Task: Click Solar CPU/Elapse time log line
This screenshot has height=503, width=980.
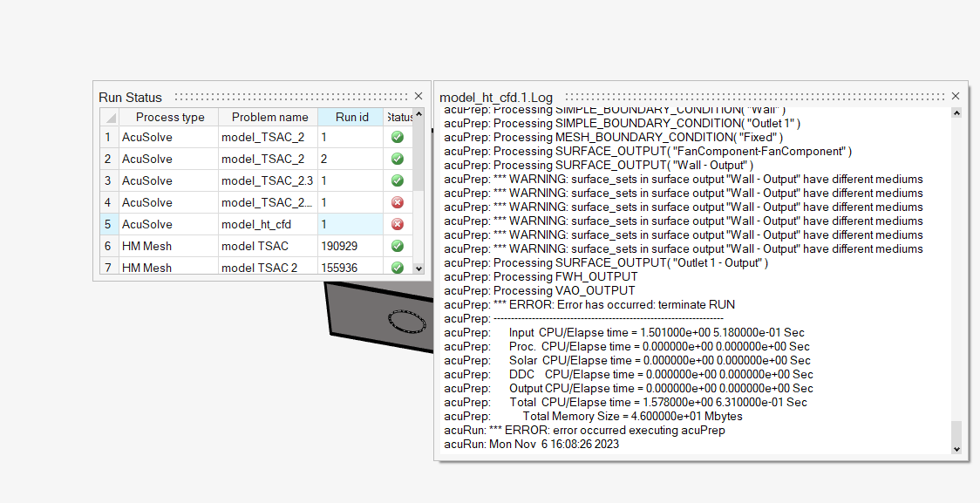Action: click(627, 361)
